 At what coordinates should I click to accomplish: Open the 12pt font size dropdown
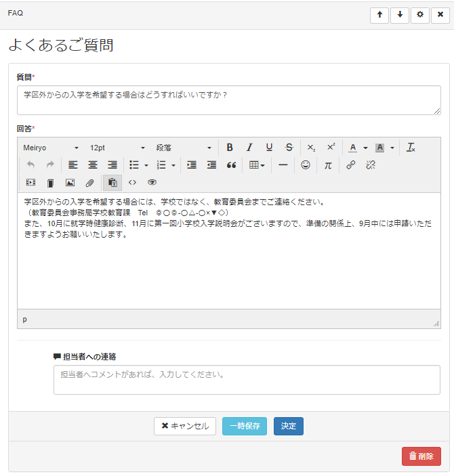pyautogui.click(x=117, y=148)
